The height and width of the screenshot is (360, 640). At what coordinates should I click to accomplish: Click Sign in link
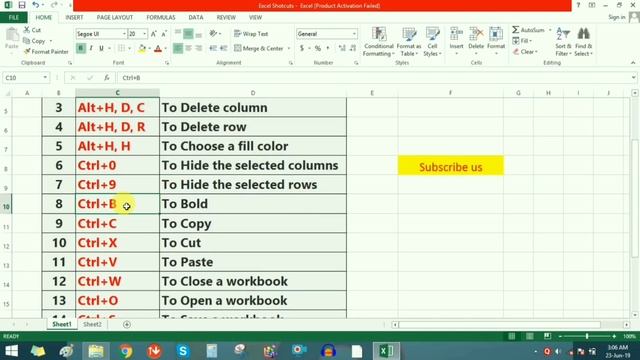coord(616,17)
